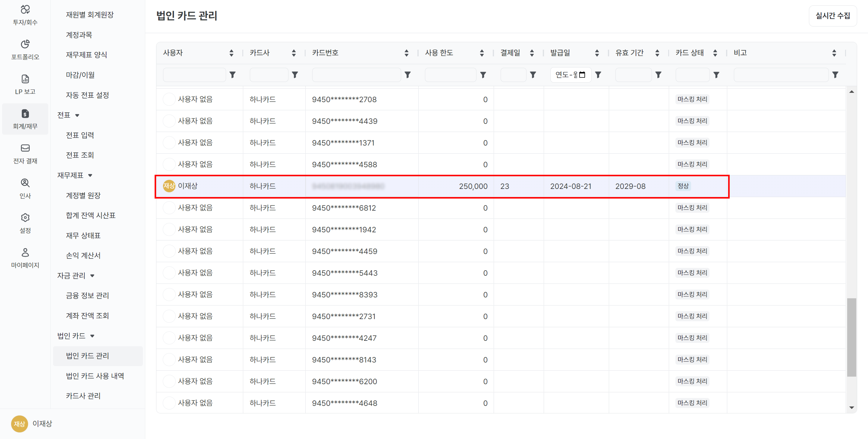Open the 이재상 profile at sidebar bottom
This screenshot has width=868, height=439.
point(32,424)
